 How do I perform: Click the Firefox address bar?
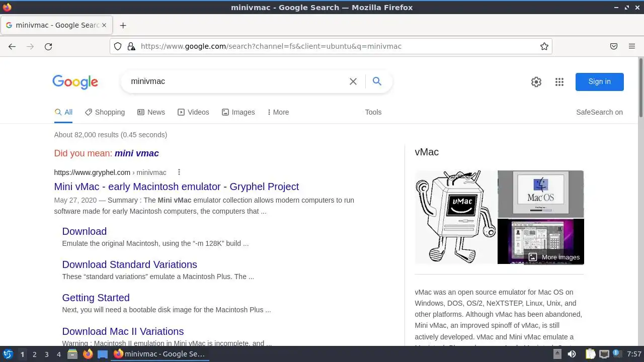point(332,46)
